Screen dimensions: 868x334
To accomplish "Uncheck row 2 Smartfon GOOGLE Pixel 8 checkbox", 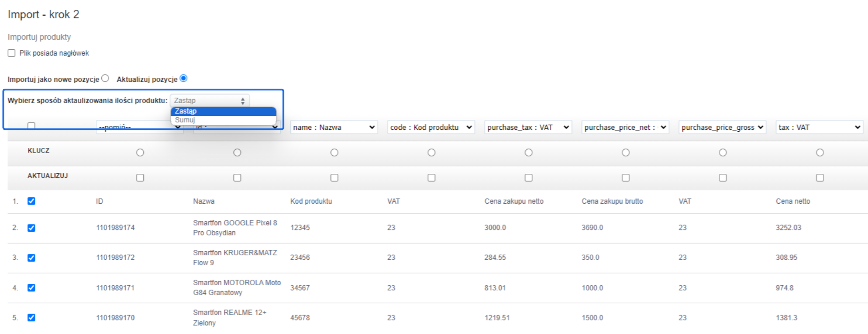I will coord(31,228).
